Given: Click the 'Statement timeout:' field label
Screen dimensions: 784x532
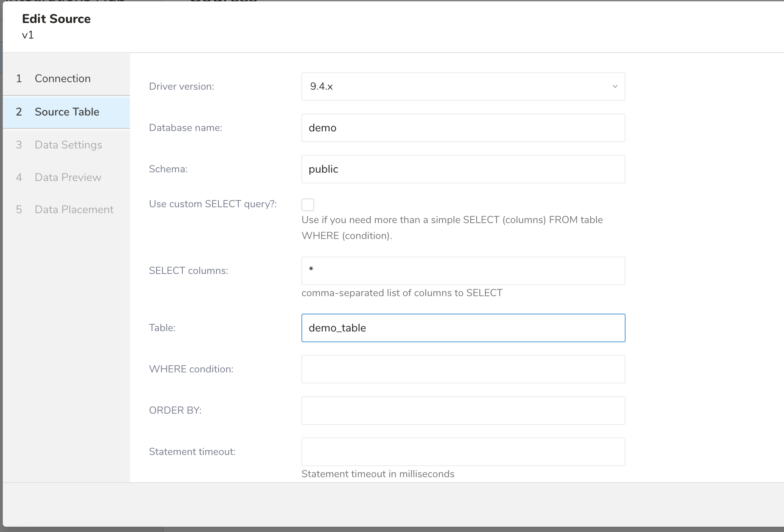Looking at the screenshot, I should pyautogui.click(x=192, y=452).
